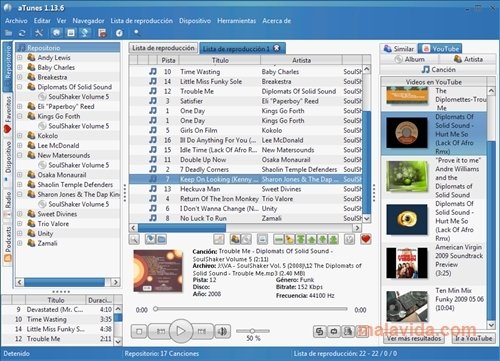Viewport: 500px width, 361px height.
Task: Click the magnifier icon in the top toolbar
Action: point(136,33)
